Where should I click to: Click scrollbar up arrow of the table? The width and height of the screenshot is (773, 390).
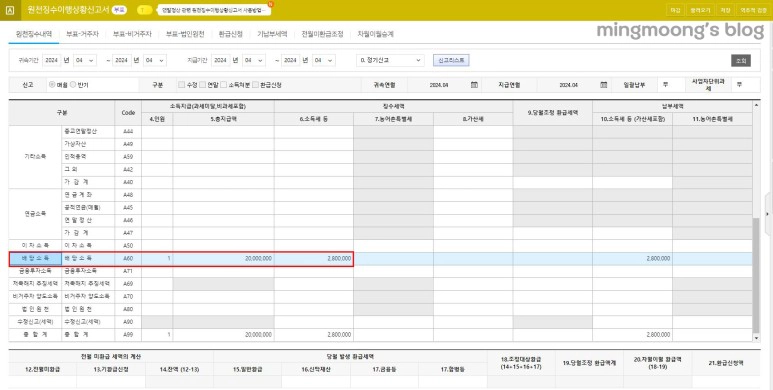point(756,105)
